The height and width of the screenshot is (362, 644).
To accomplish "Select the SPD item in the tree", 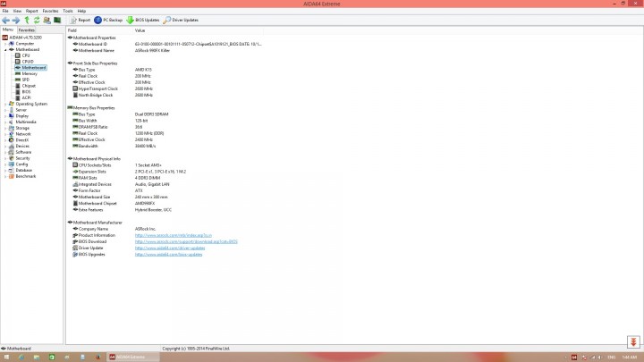I will tap(25, 80).
